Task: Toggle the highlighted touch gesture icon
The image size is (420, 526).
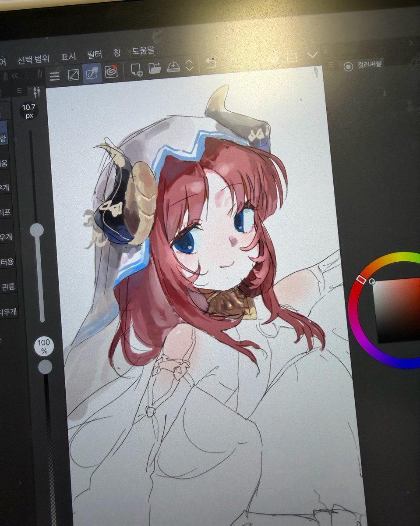Action: point(92,74)
